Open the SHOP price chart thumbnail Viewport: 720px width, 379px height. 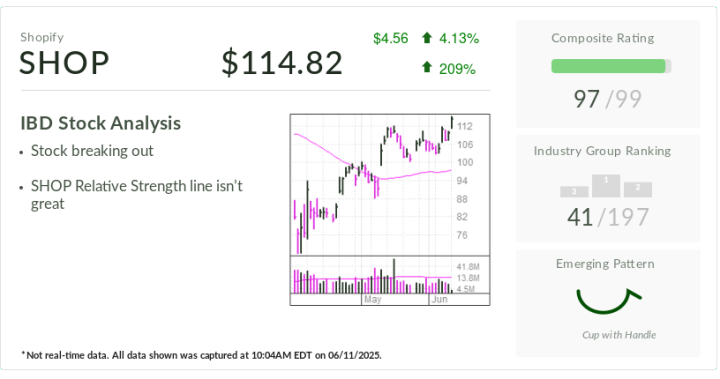[390, 209]
